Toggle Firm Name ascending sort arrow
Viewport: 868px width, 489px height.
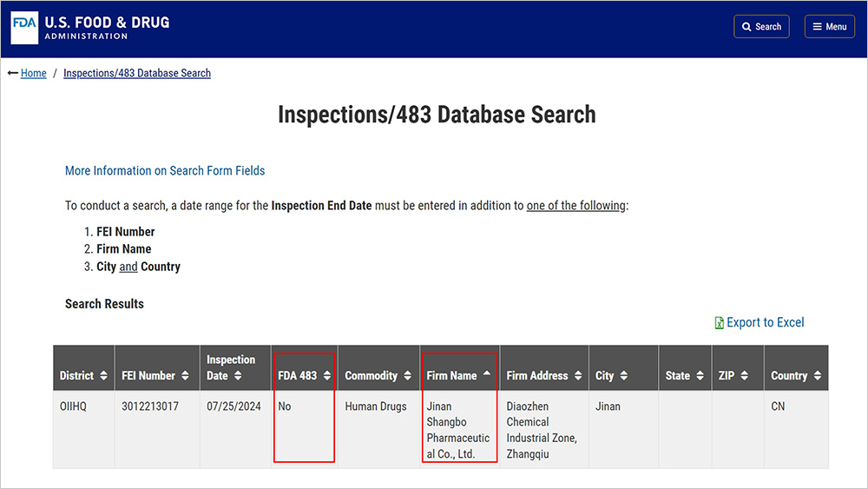point(487,373)
